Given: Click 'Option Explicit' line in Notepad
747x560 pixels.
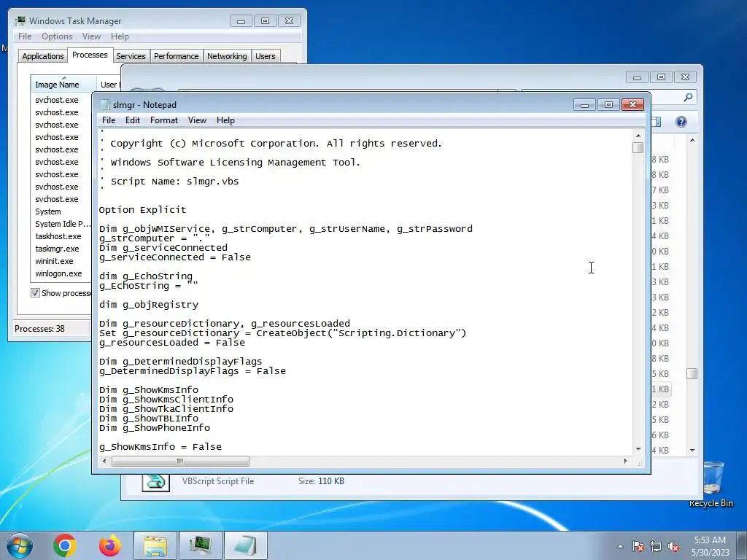Looking at the screenshot, I should (x=142, y=210).
